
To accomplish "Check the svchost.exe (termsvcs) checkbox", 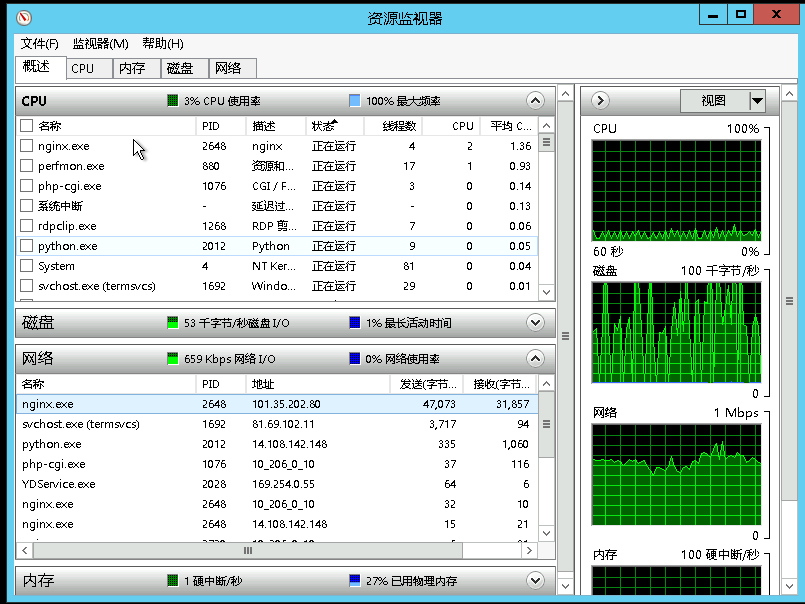I will (26, 286).
